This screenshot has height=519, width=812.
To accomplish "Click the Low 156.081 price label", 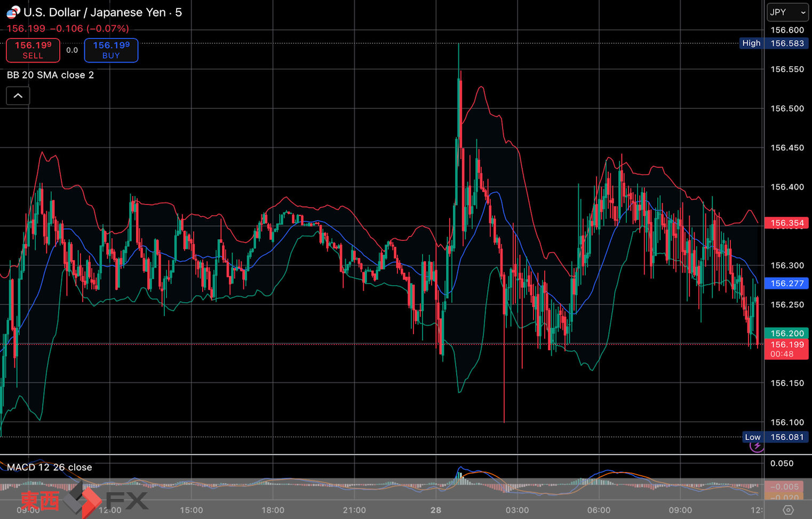I will [x=775, y=437].
